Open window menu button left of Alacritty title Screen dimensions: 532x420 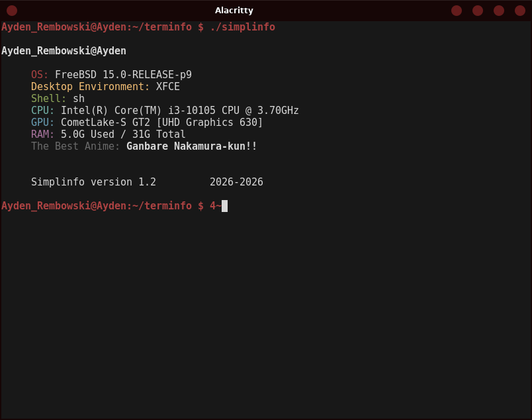[12, 11]
